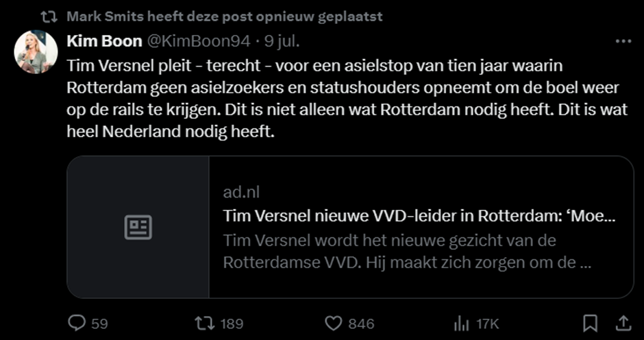Click the share upload arrow icon
The image size is (644, 340).
623,323
